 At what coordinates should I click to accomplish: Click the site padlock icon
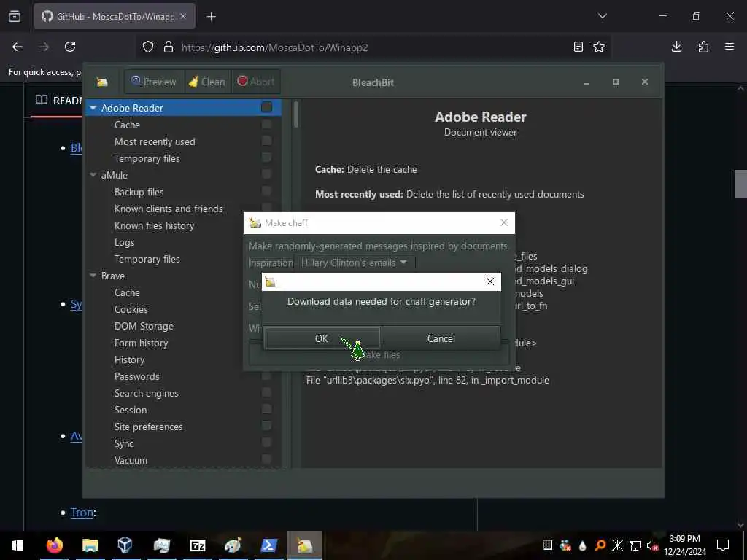[169, 47]
